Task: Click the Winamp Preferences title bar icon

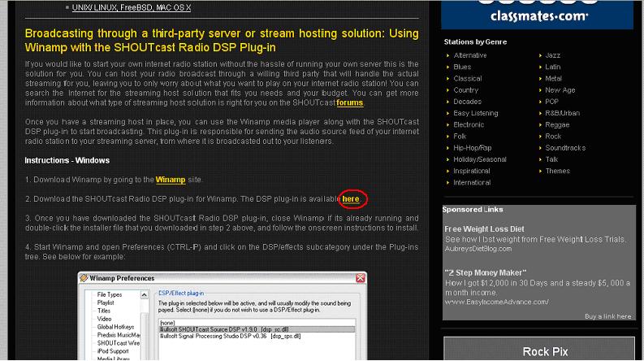Action: point(84,278)
